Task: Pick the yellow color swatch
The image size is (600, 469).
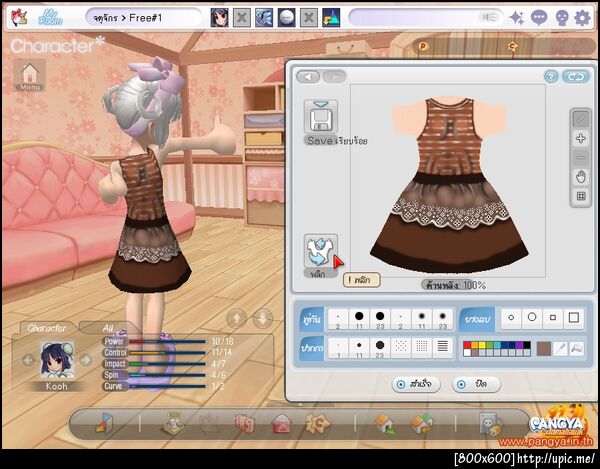Action: (x=482, y=345)
